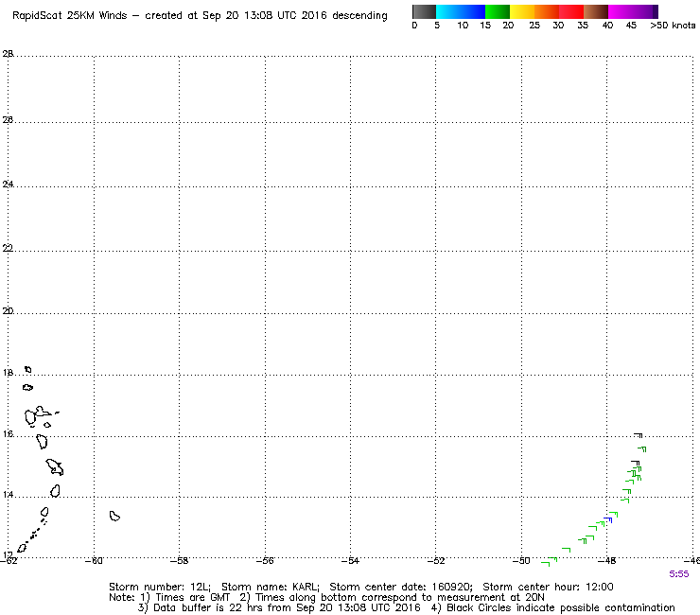Click the blue wind barb near -48
Image resolution: width=700 pixels, height=615 pixels.
[x=607, y=519]
